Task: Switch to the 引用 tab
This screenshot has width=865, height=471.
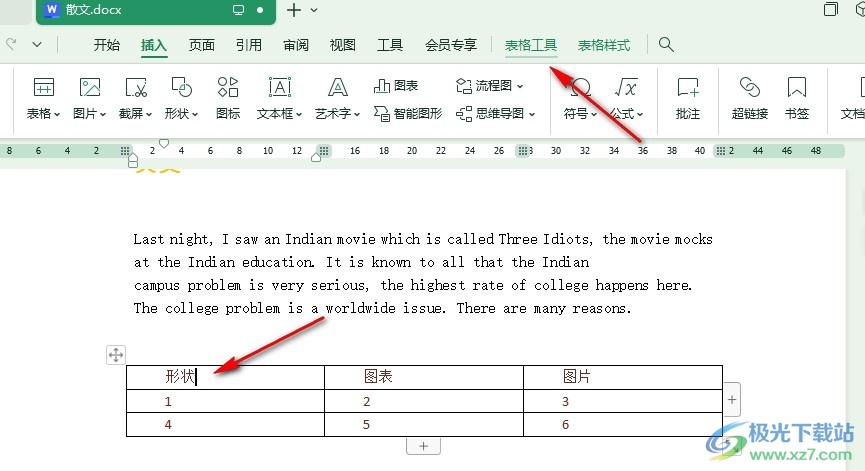Action: (x=249, y=45)
